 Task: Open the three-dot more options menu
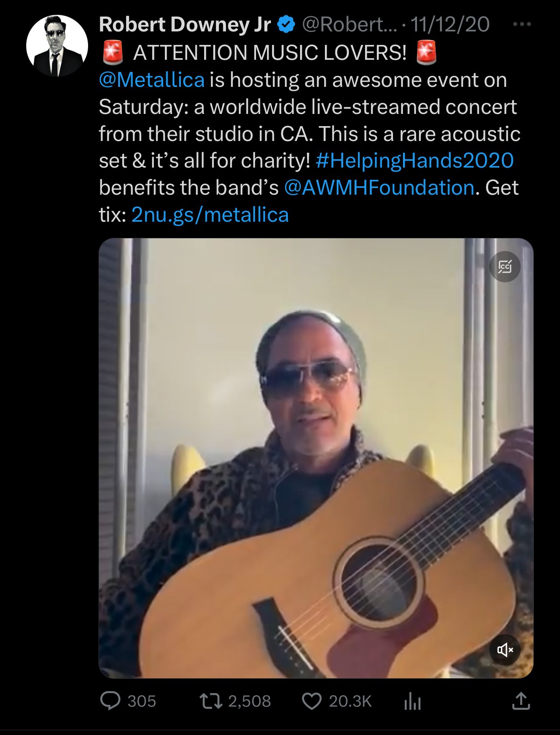pos(522,24)
